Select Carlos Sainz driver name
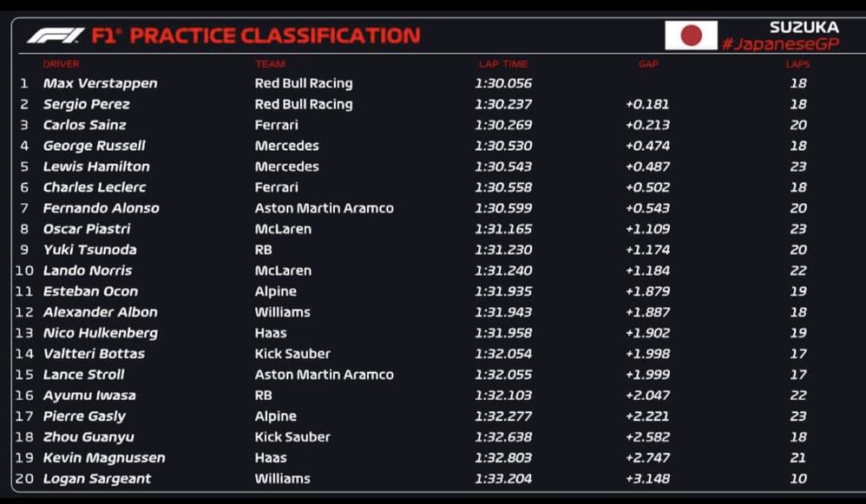The image size is (866, 504). pos(84,125)
